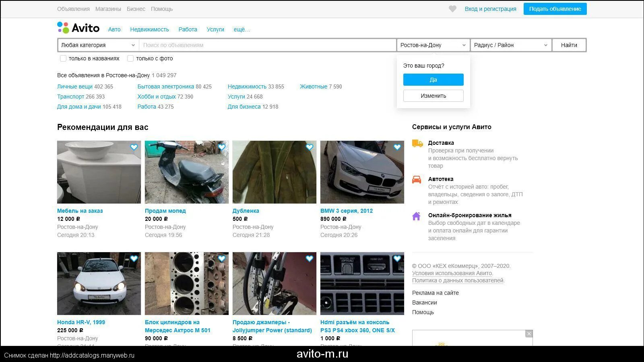Open the Мебель на заказ photo
Image resolution: width=644 pixels, height=362 pixels.
pyautogui.click(x=99, y=172)
